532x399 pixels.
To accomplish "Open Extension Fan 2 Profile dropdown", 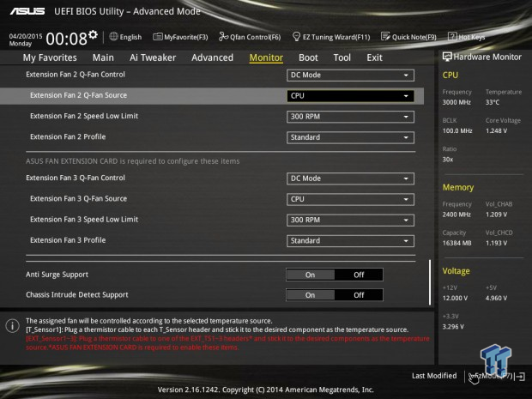I will 350,137.
